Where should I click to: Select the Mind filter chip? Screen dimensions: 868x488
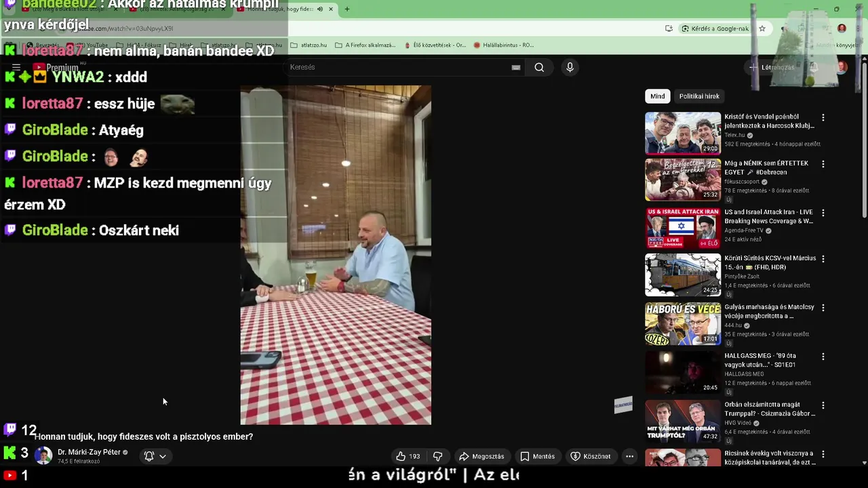tap(658, 96)
